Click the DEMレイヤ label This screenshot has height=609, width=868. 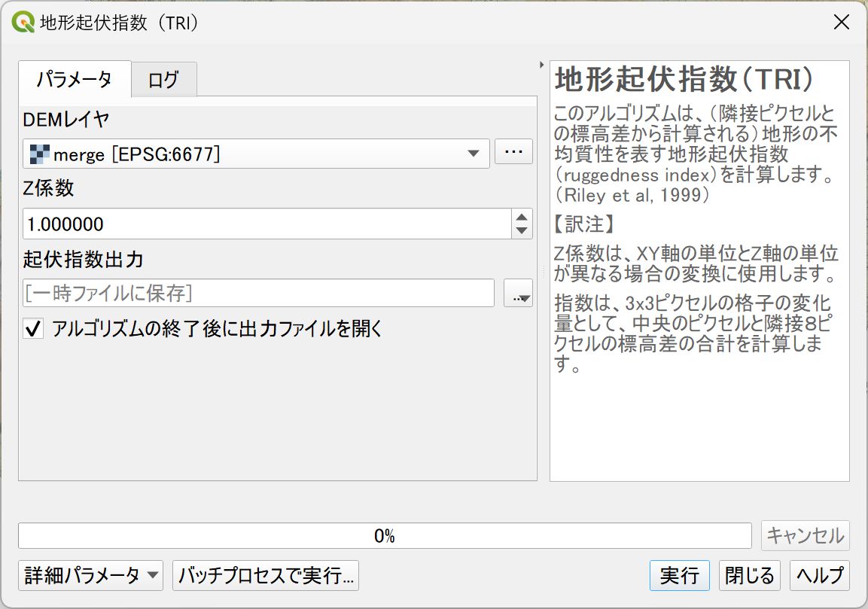66,119
